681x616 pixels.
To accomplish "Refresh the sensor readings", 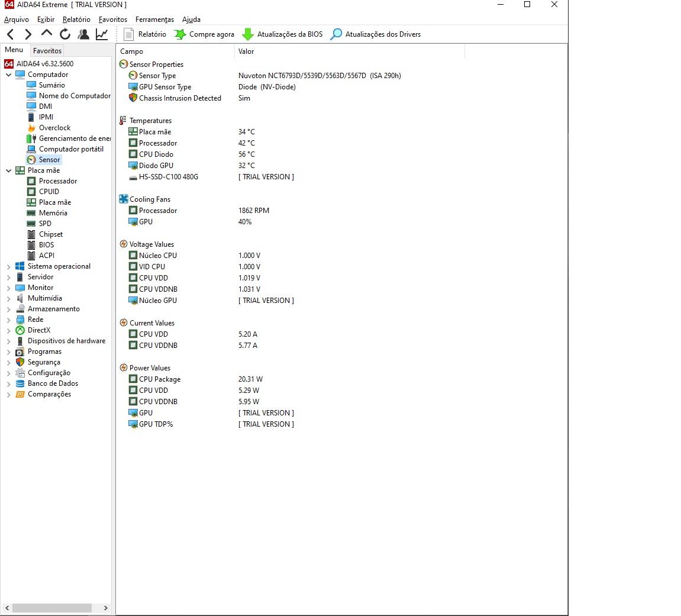I will click(x=65, y=34).
